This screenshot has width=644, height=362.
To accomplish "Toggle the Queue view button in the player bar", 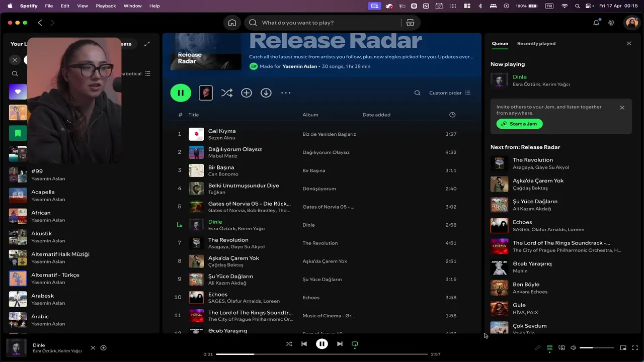I will click(x=549, y=348).
